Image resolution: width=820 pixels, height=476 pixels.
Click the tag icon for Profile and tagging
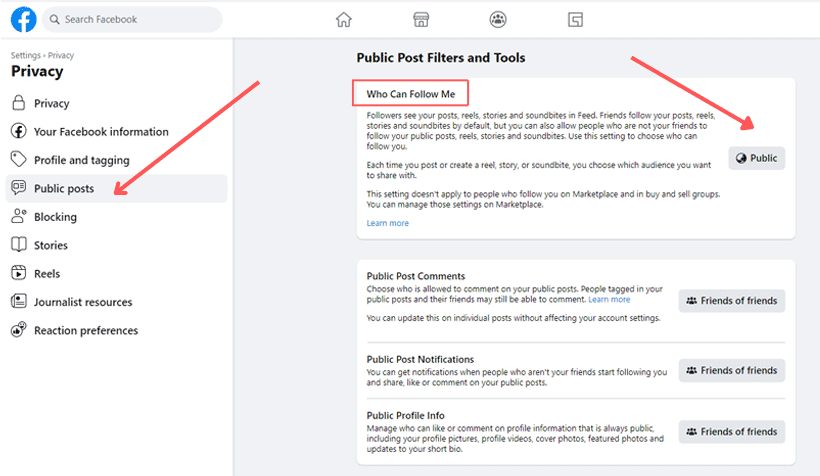(x=18, y=160)
